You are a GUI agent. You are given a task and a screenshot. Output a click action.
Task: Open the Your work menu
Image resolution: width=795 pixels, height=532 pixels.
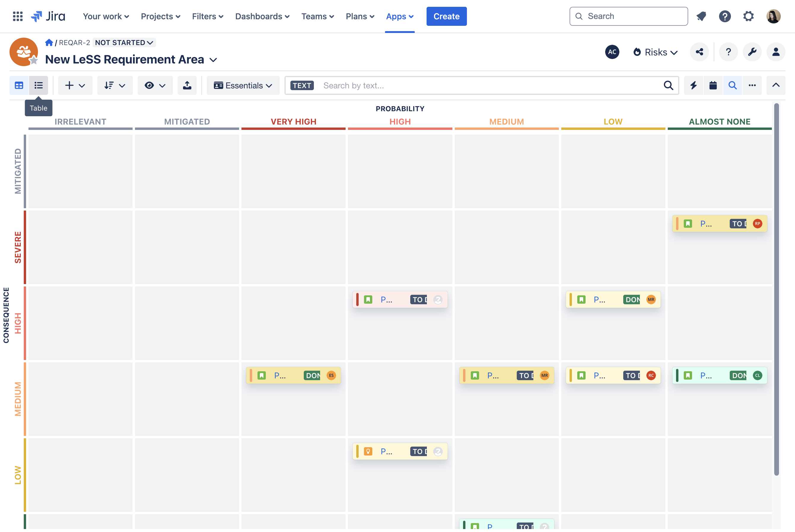click(x=106, y=16)
